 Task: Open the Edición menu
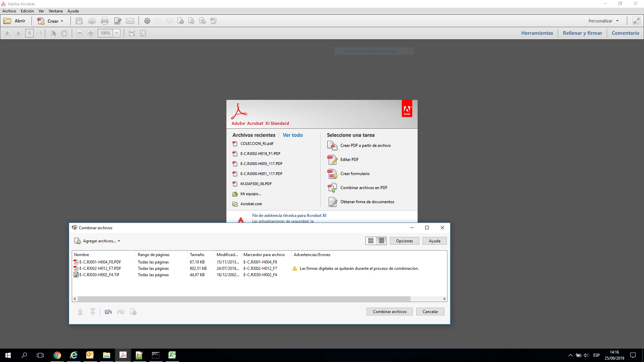[27, 11]
